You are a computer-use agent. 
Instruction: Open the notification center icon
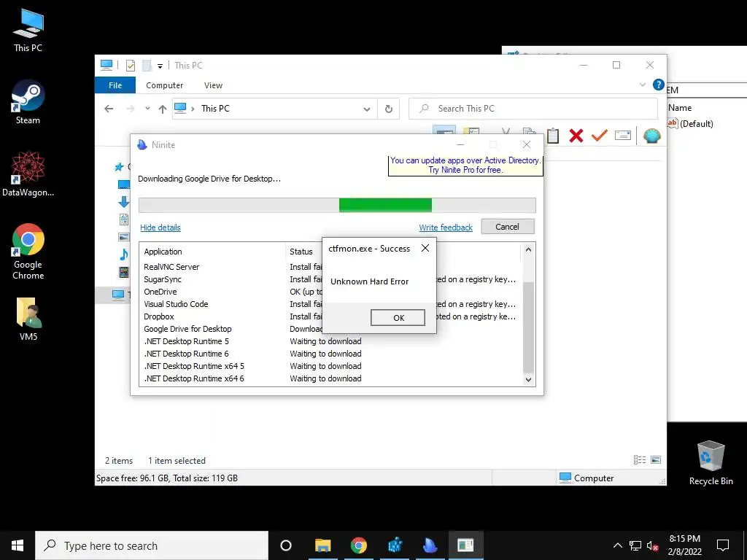(x=723, y=545)
